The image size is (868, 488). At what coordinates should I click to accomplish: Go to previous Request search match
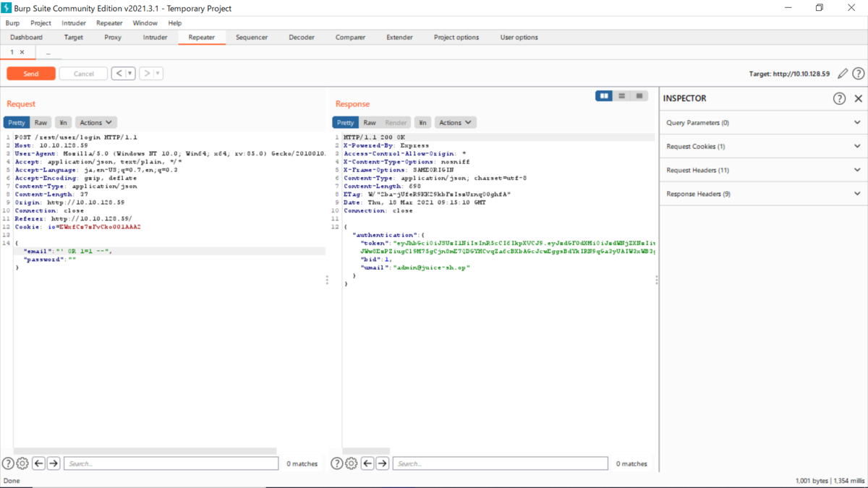point(39,463)
